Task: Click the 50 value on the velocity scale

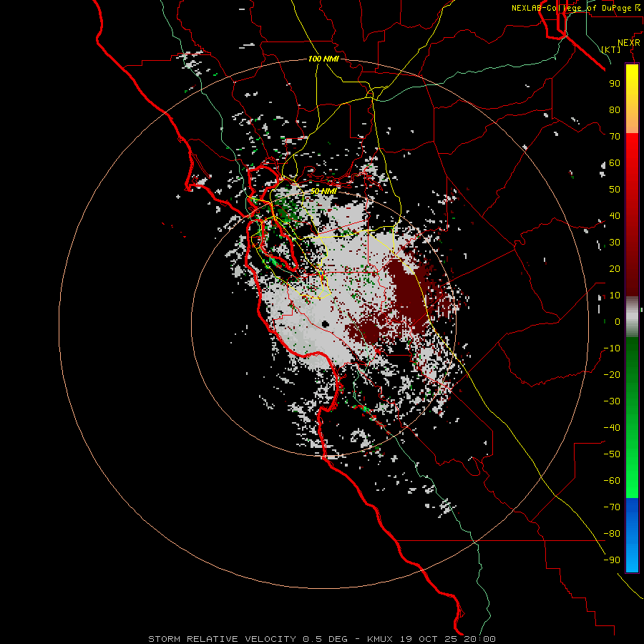Action: [615, 190]
